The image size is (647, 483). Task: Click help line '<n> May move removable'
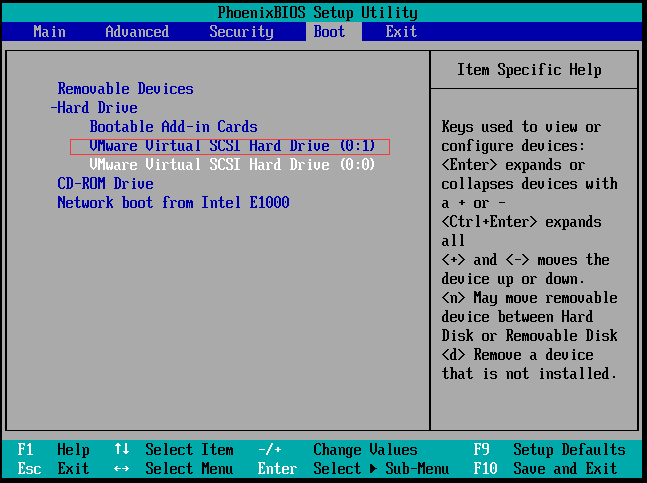click(x=529, y=297)
